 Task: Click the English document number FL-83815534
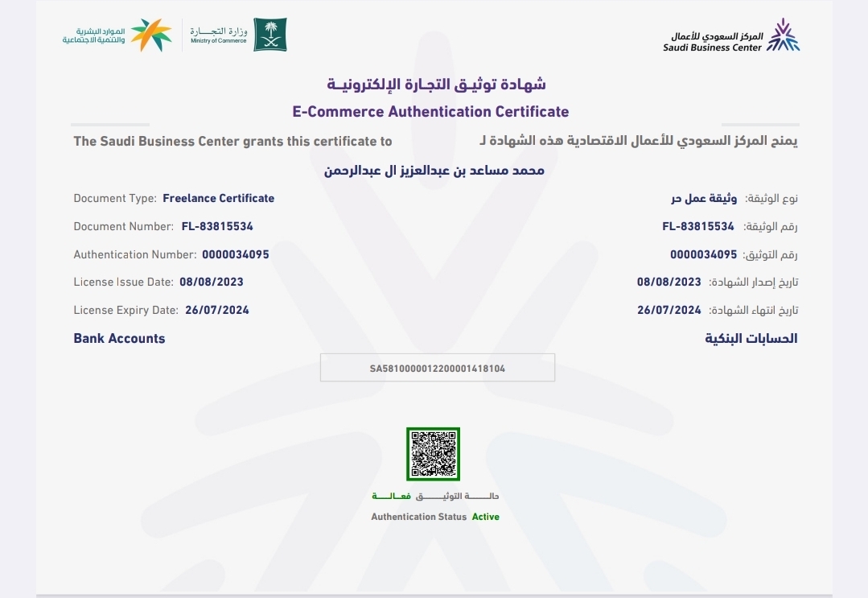pos(217,226)
